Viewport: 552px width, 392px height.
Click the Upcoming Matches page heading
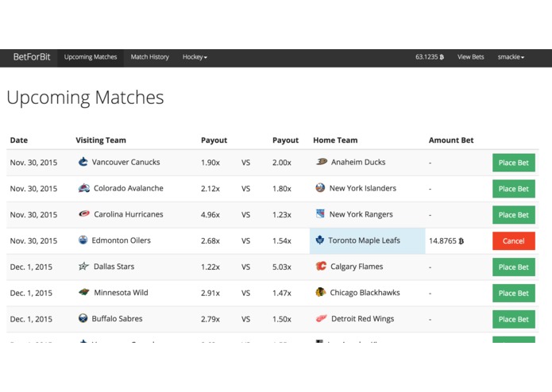tap(85, 98)
